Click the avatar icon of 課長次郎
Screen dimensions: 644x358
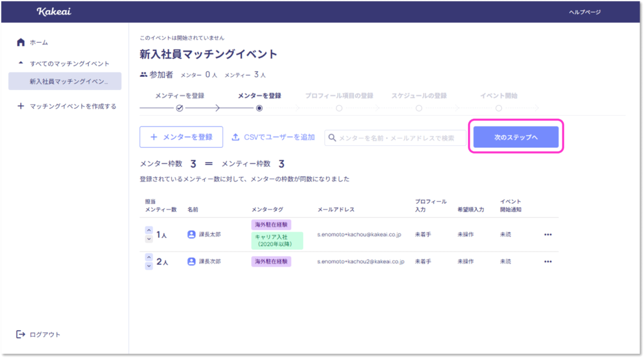(x=192, y=261)
